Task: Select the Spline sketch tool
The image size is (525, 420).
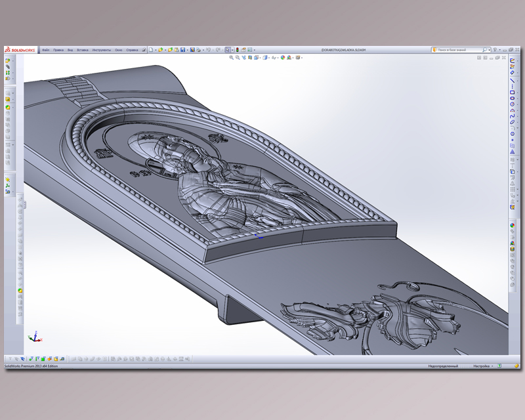Action: (513, 116)
